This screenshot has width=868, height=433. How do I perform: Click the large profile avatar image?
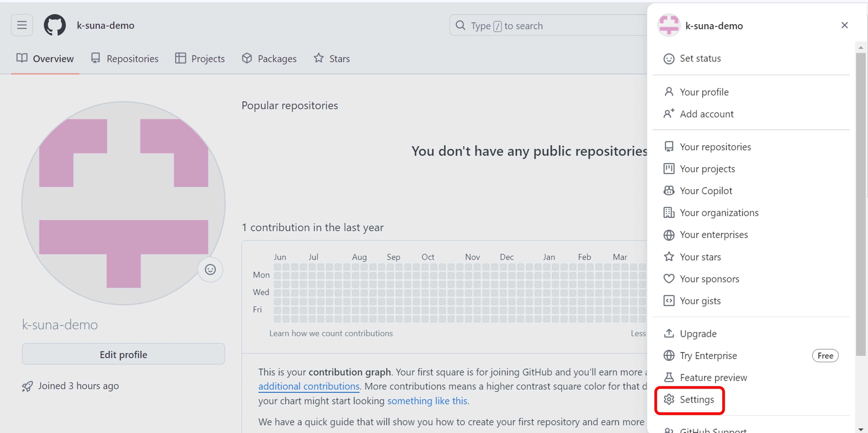point(123,203)
